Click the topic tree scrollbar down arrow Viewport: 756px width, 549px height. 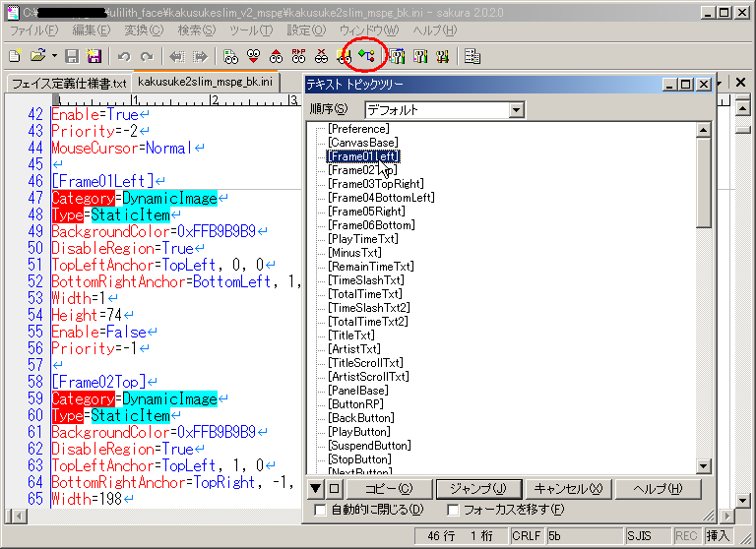704,466
